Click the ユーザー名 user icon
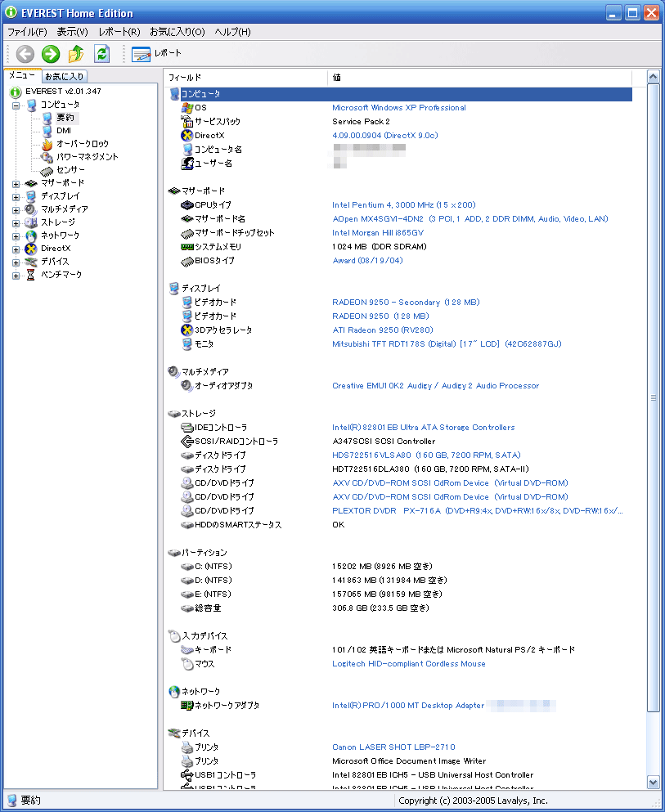Screen dimensions: 665x812 pyautogui.click(x=187, y=164)
